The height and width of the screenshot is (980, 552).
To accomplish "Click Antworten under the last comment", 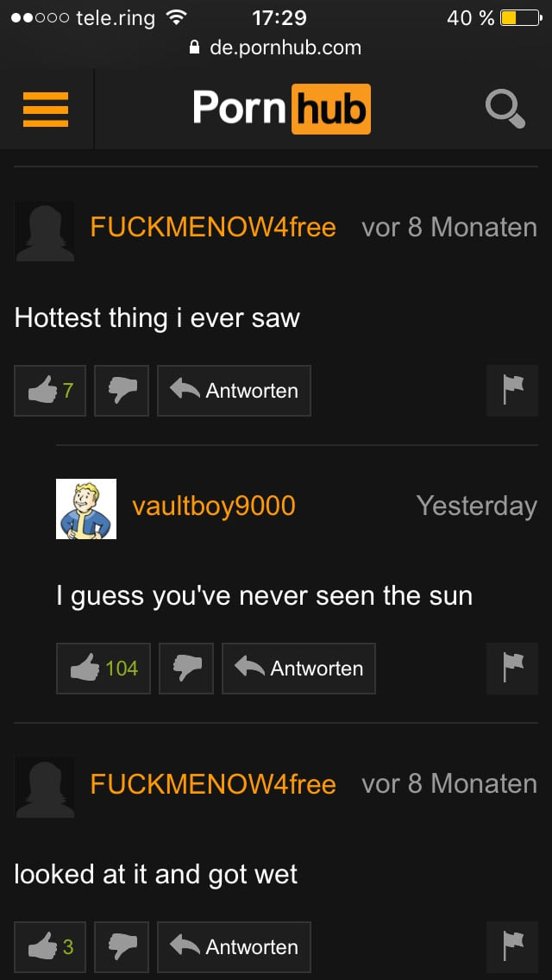I will point(234,947).
